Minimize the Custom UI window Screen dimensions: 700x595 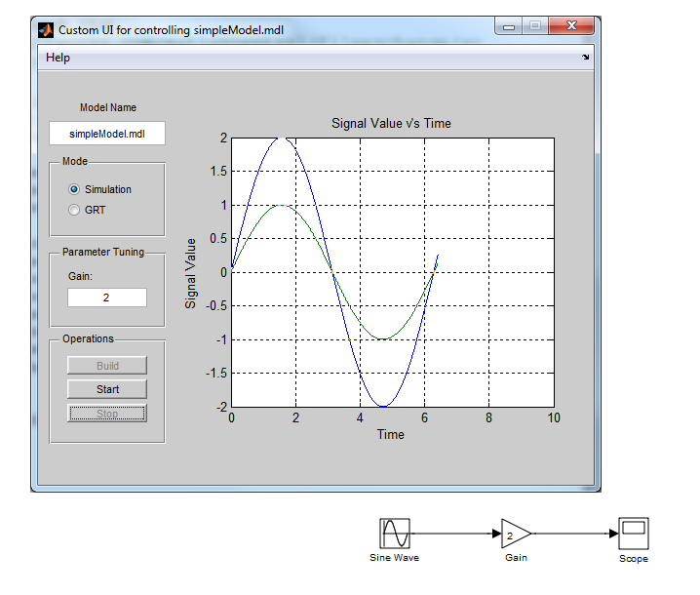[x=510, y=28]
